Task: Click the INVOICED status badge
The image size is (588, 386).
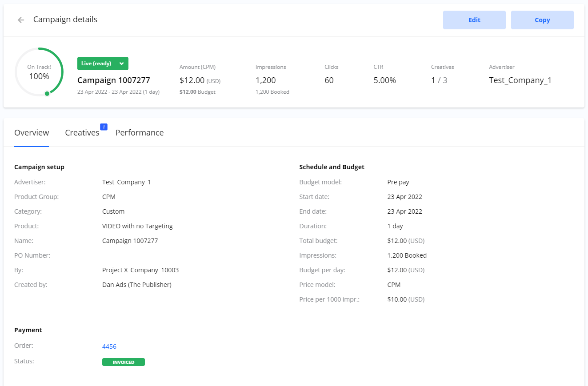Action: point(124,362)
